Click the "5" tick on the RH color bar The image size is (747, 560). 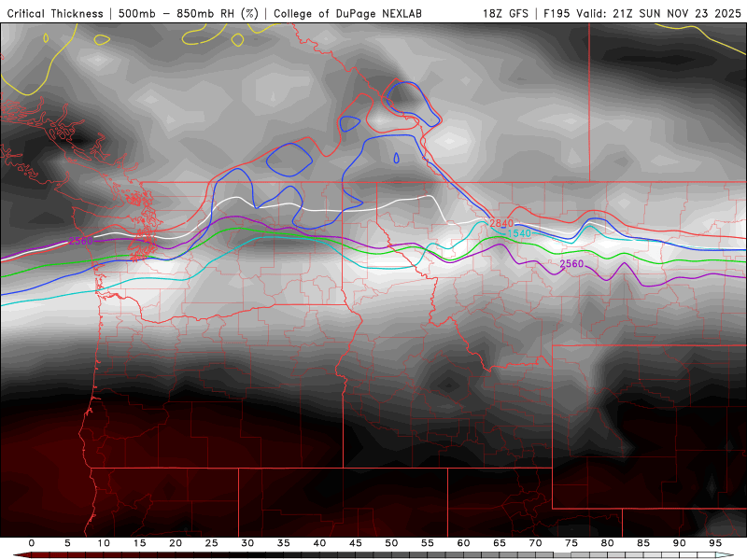click(67, 543)
